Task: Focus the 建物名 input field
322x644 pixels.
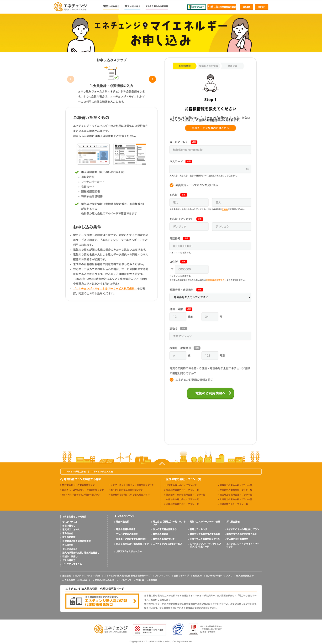Action: pyautogui.click(x=210, y=336)
